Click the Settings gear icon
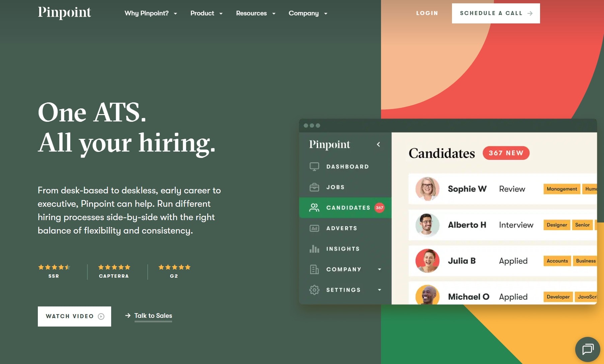Viewport: 604px width, 364px height. click(314, 290)
